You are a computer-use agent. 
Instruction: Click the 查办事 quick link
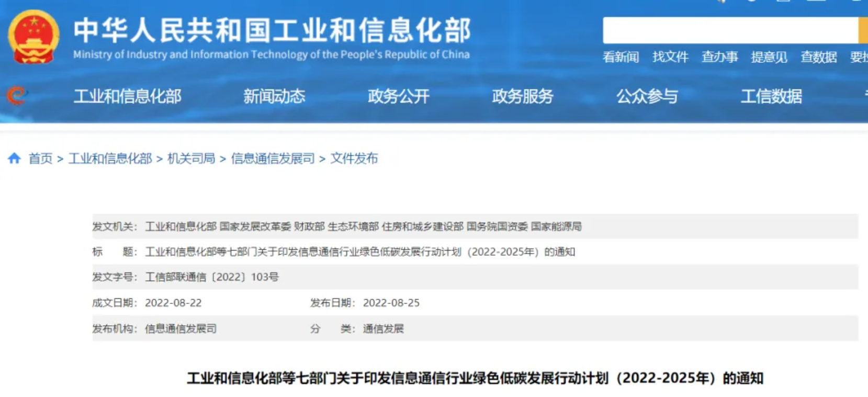click(719, 57)
